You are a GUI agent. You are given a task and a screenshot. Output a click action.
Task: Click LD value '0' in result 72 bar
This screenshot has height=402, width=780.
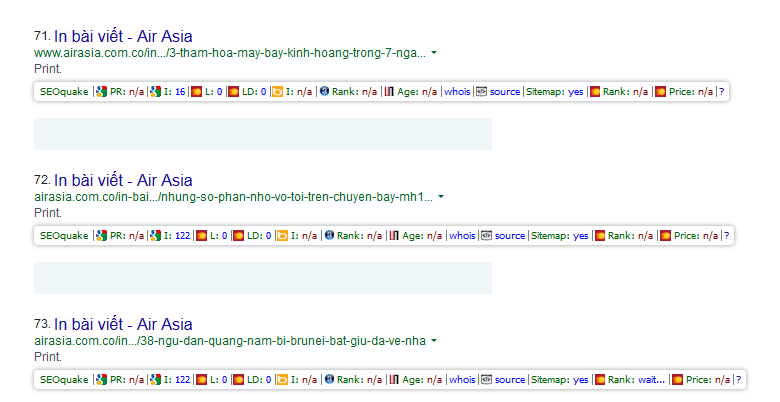pos(269,236)
